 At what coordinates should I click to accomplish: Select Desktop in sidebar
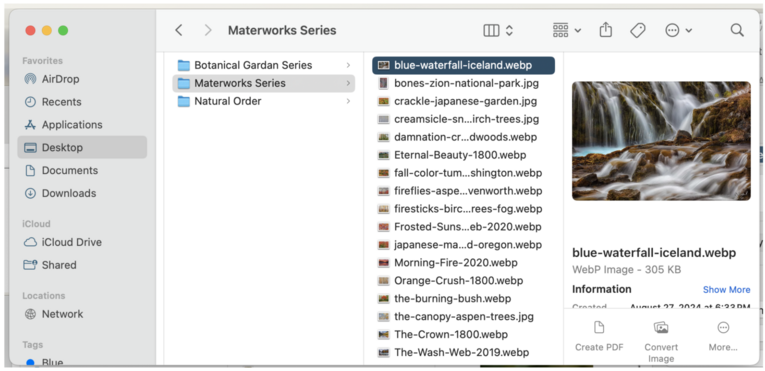click(x=82, y=147)
